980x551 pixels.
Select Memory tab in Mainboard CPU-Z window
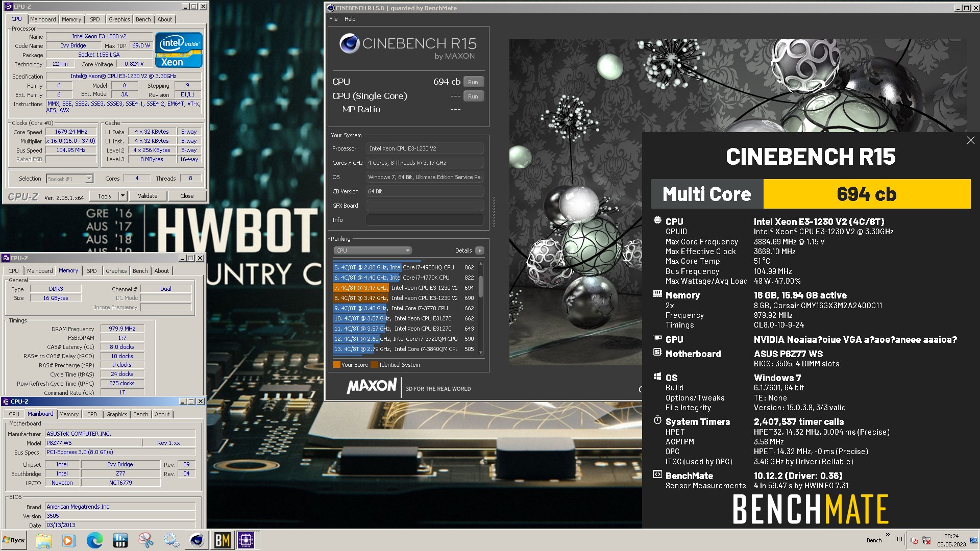(x=69, y=414)
